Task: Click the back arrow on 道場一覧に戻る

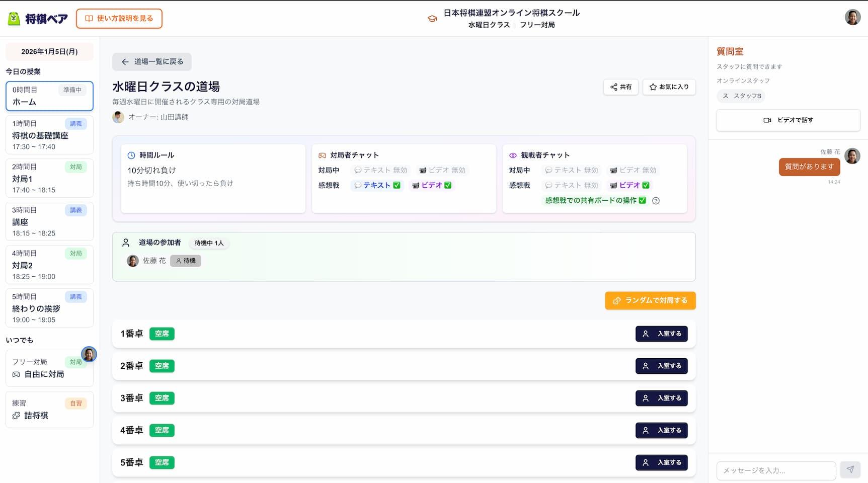Action: pyautogui.click(x=124, y=62)
